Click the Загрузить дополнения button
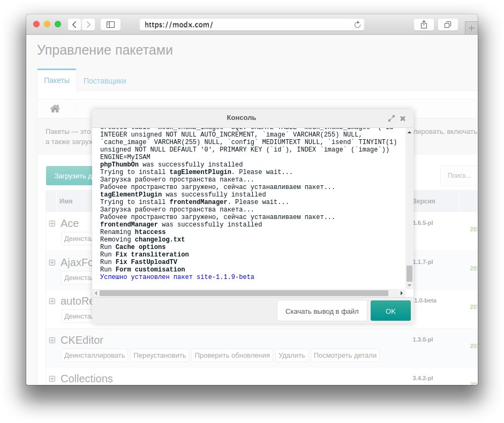The height and width of the screenshot is (423, 504). 70,176
